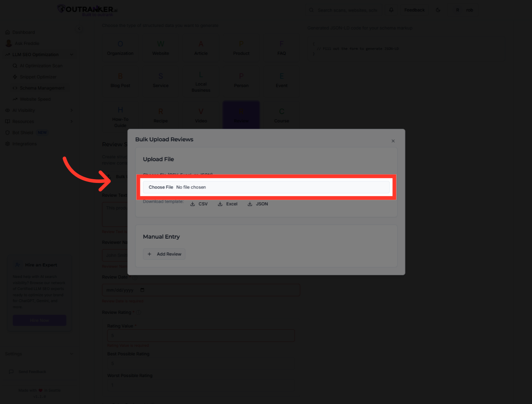Click the "Bulk Upload Reviews" dialog title
This screenshot has width=532, height=404.
(164, 140)
